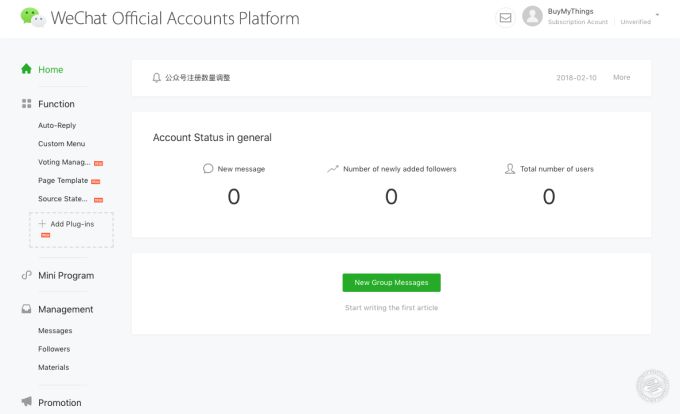This screenshot has height=414, width=680.
Task: Open the Custom Menu item
Action: (61, 144)
